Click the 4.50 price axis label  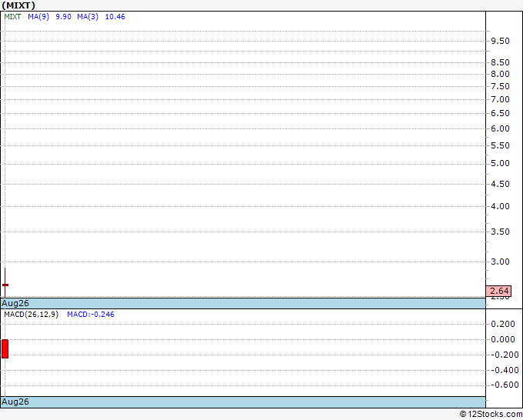pyautogui.click(x=501, y=184)
